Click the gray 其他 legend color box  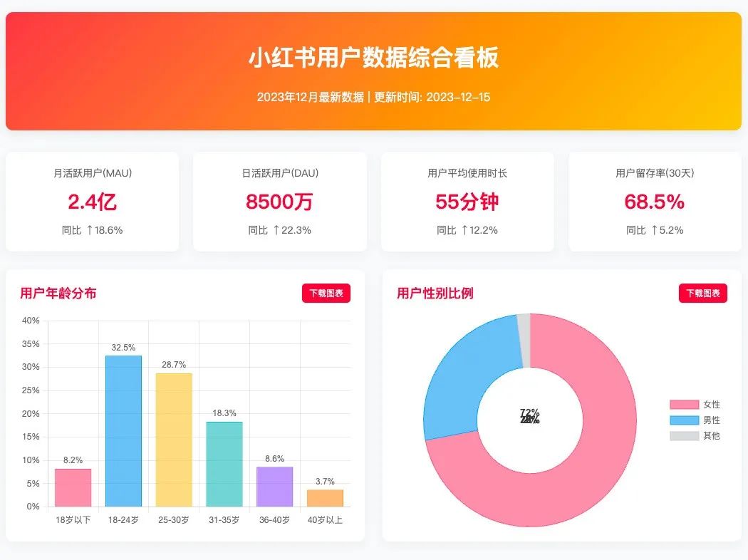(x=684, y=435)
